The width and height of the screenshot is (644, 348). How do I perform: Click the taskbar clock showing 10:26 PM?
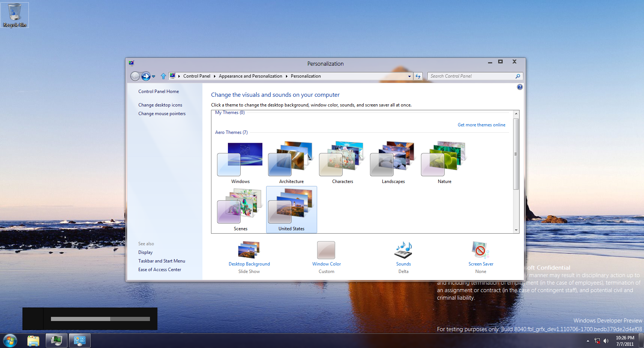[625, 341]
